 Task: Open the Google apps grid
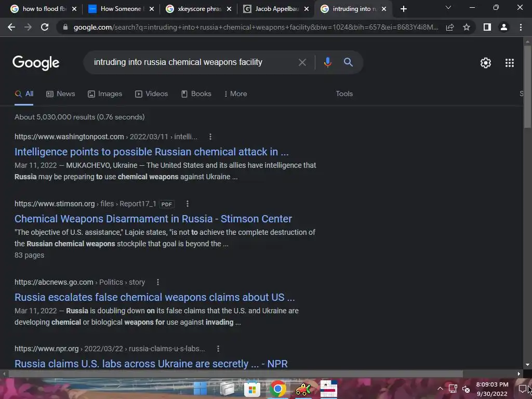click(510, 63)
